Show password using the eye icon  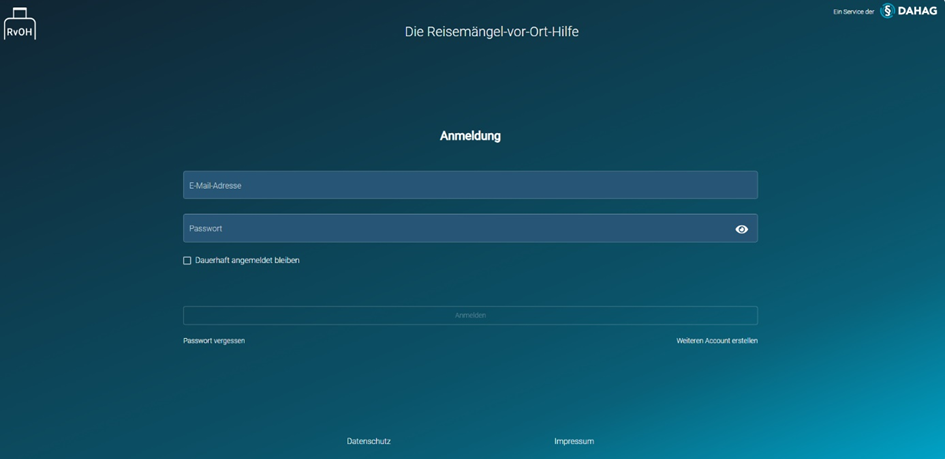741,229
